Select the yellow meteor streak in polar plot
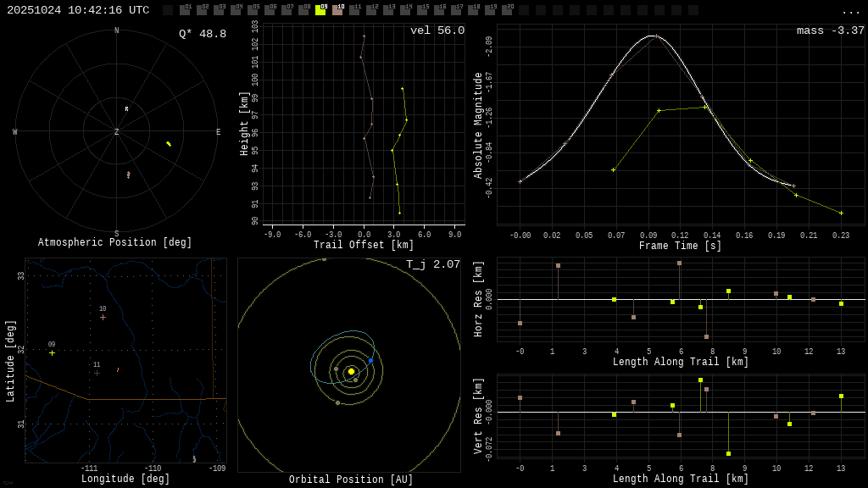Image resolution: width=868 pixels, height=488 pixels. pos(169,144)
